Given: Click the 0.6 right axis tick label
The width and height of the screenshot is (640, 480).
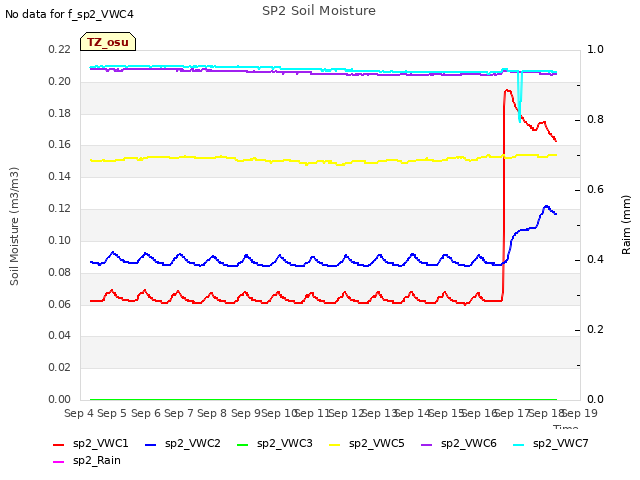Looking at the screenshot, I should tap(595, 189).
